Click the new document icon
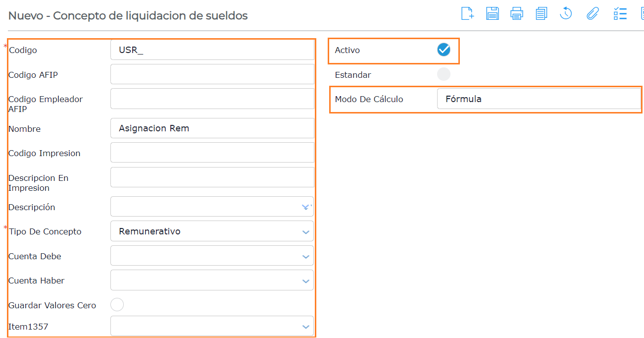Screen dimensions: 644x338 [467, 14]
